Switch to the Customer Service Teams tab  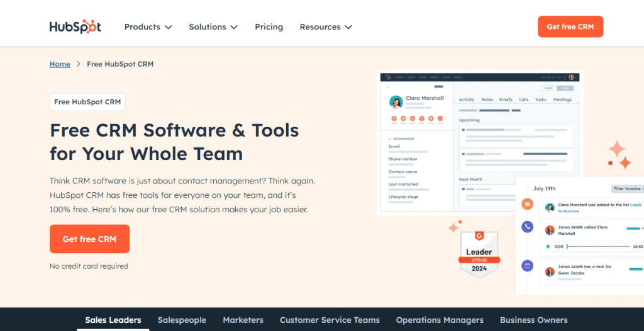(x=330, y=320)
